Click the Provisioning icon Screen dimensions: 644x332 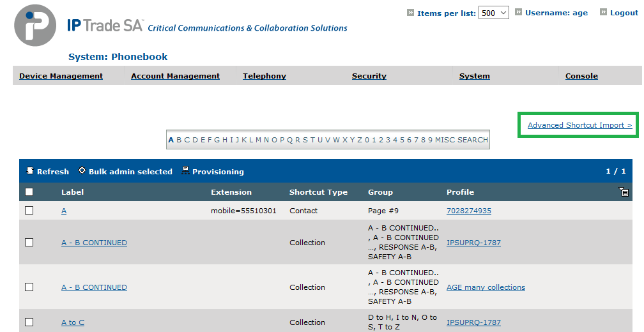click(186, 170)
